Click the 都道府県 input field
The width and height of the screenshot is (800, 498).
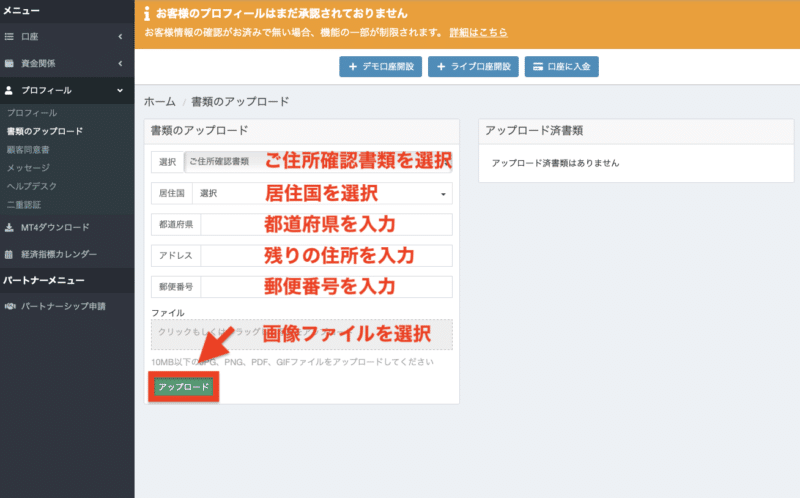327,225
